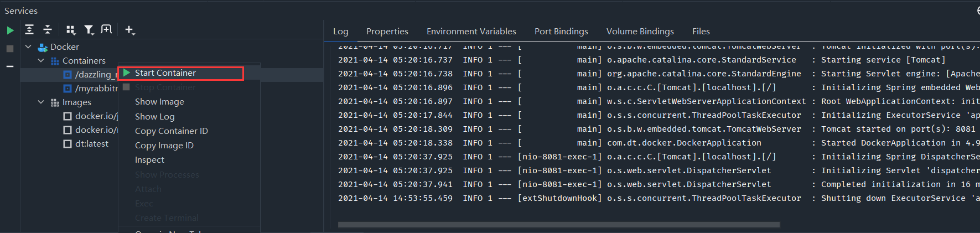This screenshot has height=233, width=980.
Task: Click the Expand All toolbar icon
Action: point(29,30)
